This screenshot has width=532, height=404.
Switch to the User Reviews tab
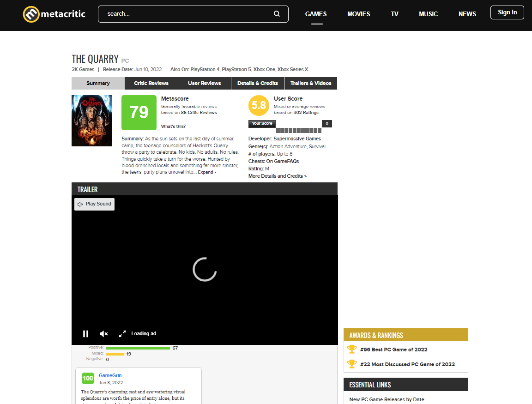point(205,84)
